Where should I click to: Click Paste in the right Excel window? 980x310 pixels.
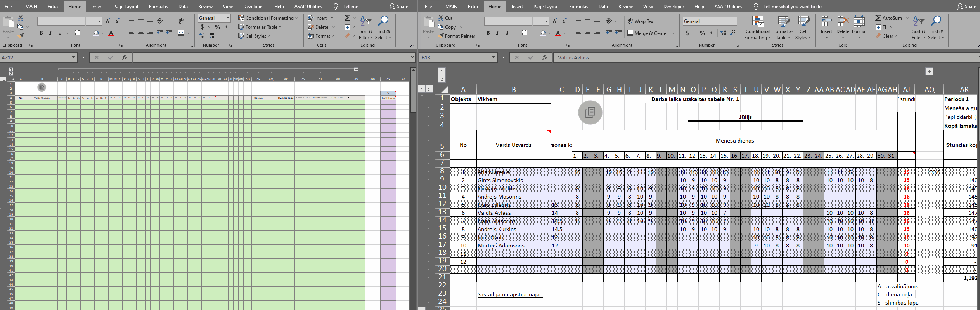click(x=428, y=26)
